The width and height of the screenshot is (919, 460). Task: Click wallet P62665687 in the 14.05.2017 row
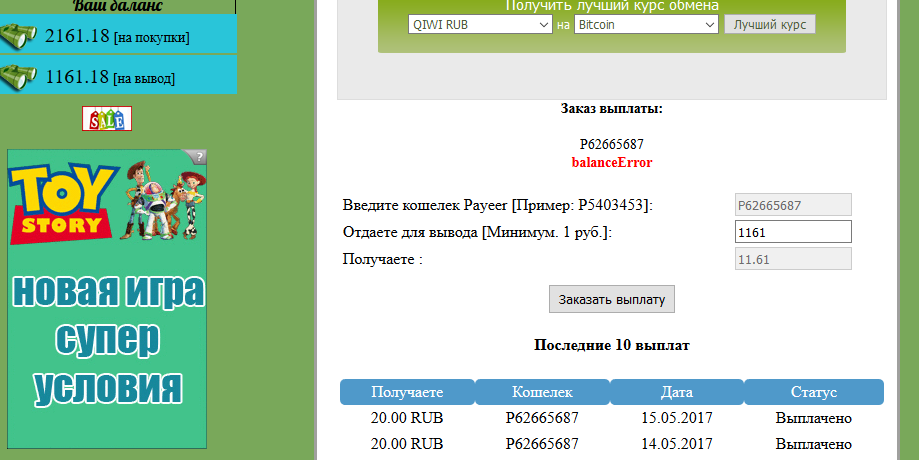(x=542, y=444)
